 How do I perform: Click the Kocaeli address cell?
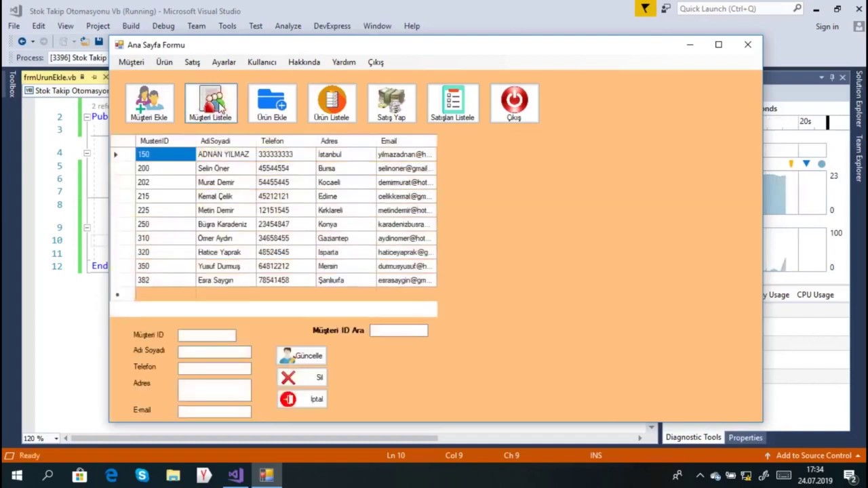click(x=345, y=182)
